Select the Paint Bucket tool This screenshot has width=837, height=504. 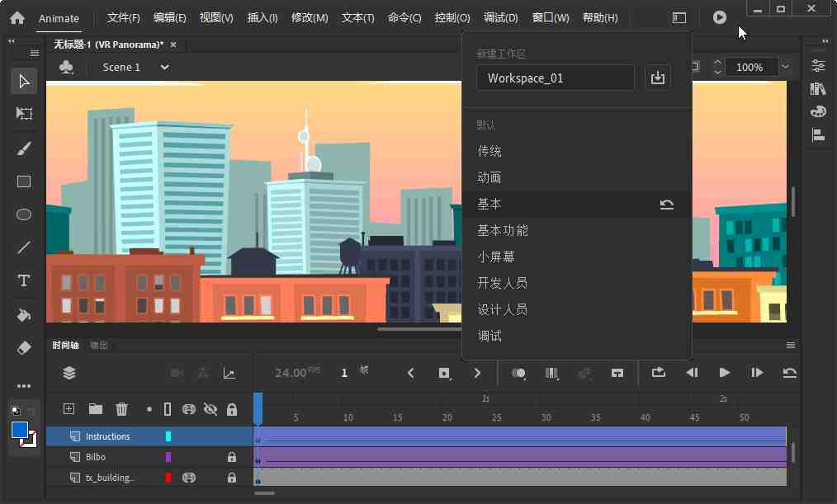tap(23, 314)
